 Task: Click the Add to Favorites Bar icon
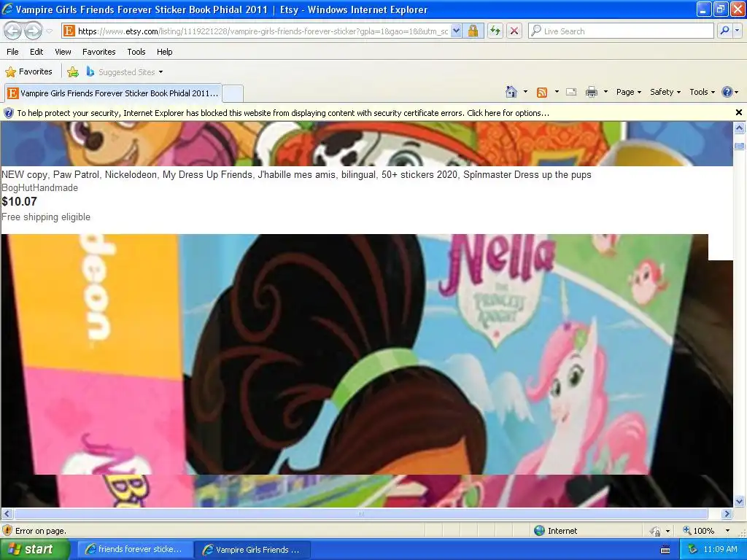tap(73, 72)
